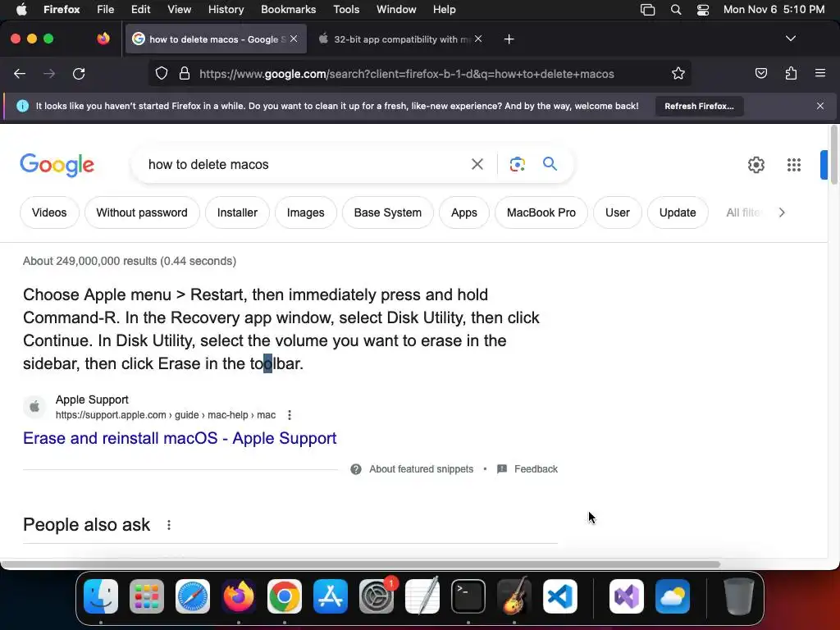Viewport: 840px width, 630px height.
Task: Launch Finder from the dock
Action: pos(101,596)
